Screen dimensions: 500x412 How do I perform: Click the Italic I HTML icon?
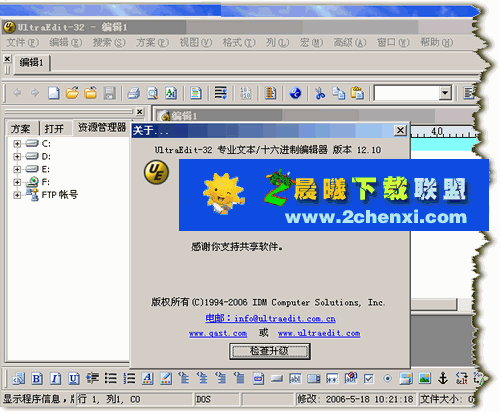(x=55, y=378)
